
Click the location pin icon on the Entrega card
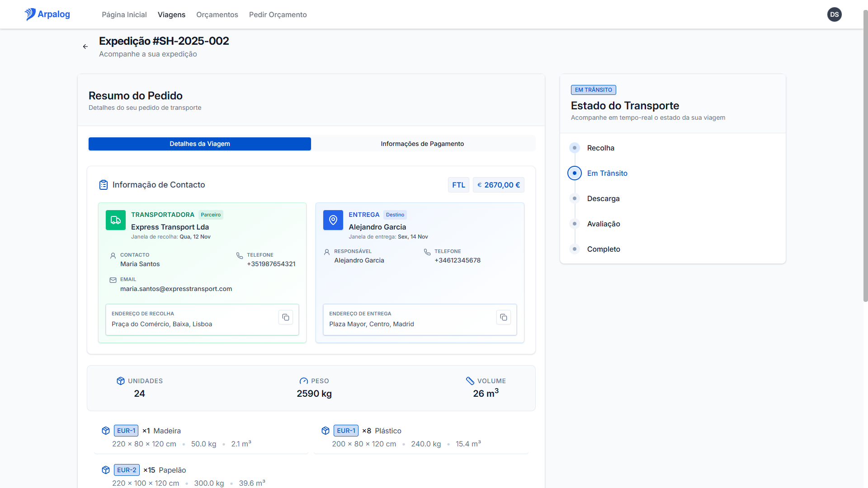tap(333, 220)
